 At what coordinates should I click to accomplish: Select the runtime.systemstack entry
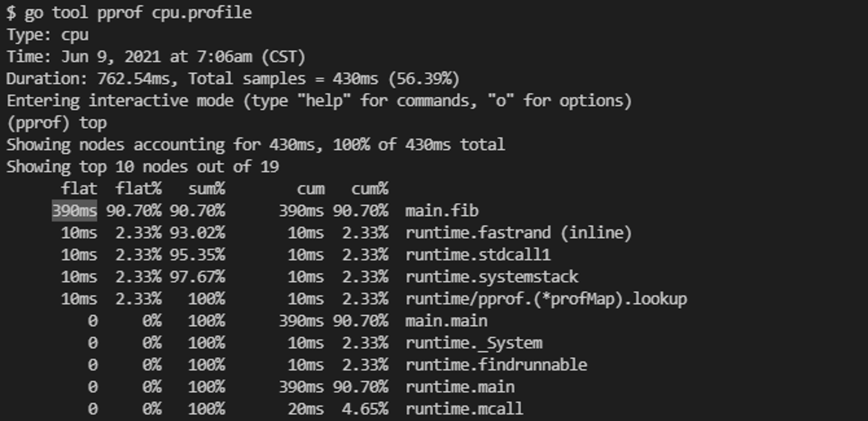pyautogui.click(x=492, y=277)
